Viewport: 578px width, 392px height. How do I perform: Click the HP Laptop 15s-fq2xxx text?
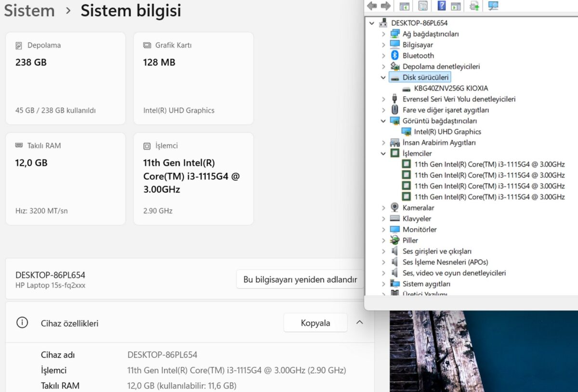[50, 285]
